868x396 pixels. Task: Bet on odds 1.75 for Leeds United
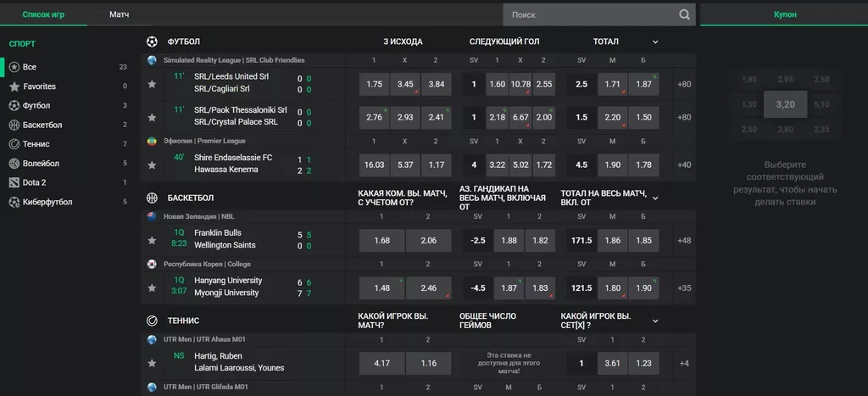375,84
